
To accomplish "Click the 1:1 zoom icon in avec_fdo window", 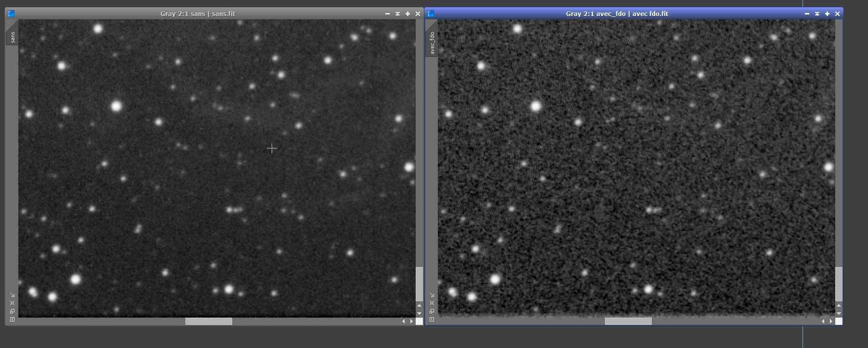I will pos(432,320).
